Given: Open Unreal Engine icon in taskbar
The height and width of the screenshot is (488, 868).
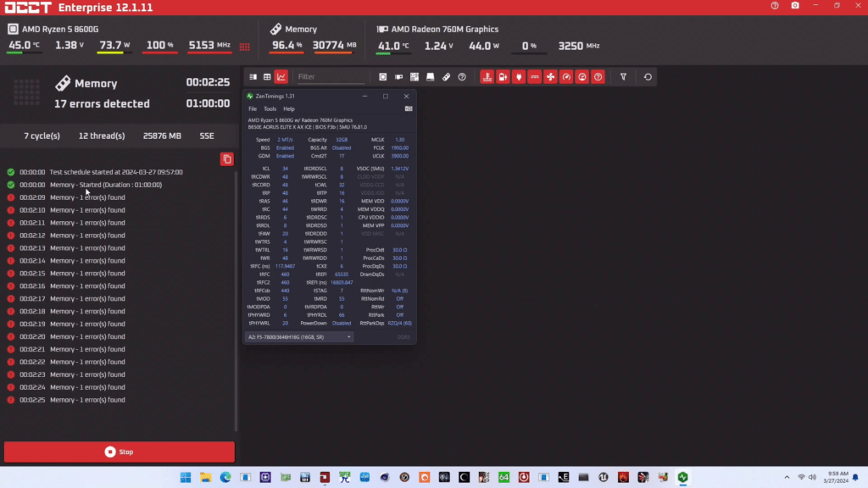Looking at the screenshot, I should click(x=604, y=477).
